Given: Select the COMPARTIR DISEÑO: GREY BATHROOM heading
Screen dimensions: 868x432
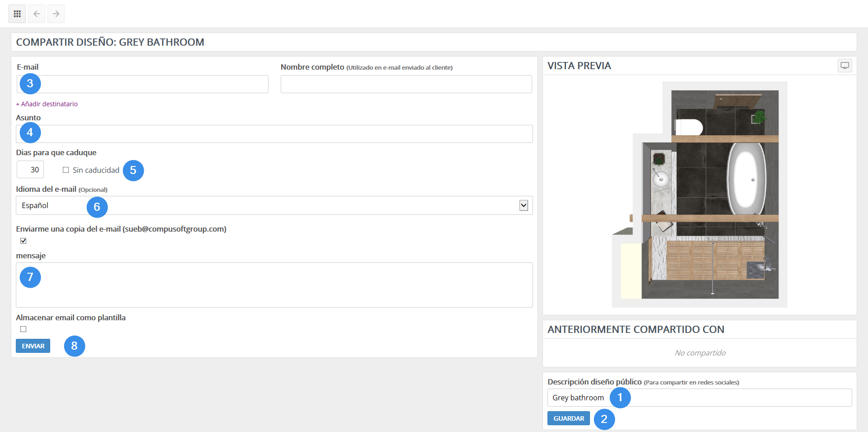Looking at the screenshot, I should pos(110,42).
